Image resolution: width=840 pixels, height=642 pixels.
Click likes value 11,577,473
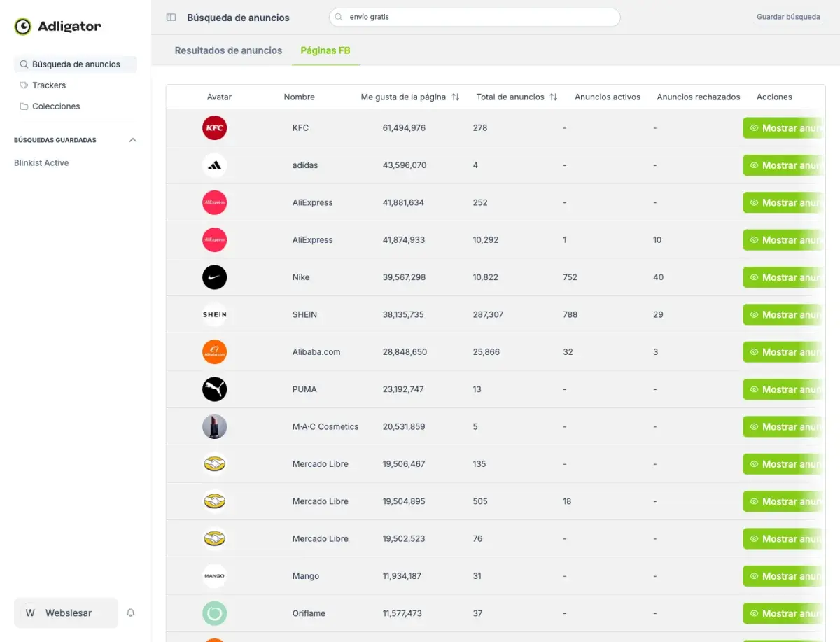pos(402,613)
